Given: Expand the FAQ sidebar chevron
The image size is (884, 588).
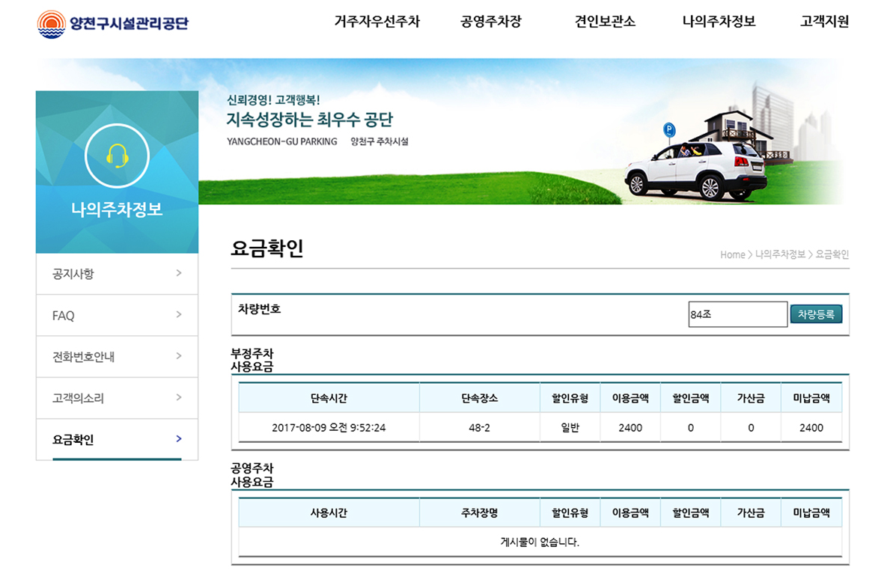Looking at the screenshot, I should coord(178,315).
